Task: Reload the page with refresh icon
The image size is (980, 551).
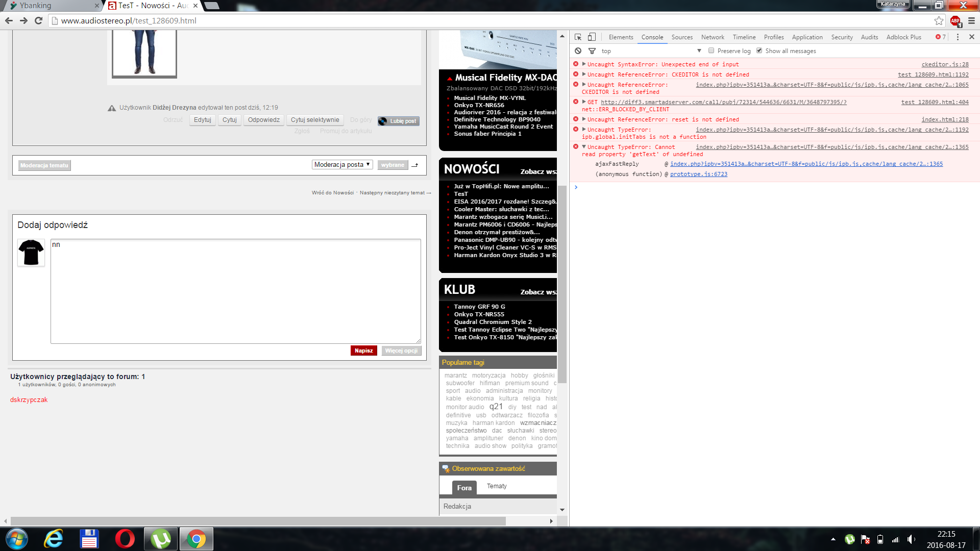Action: tap(38, 21)
